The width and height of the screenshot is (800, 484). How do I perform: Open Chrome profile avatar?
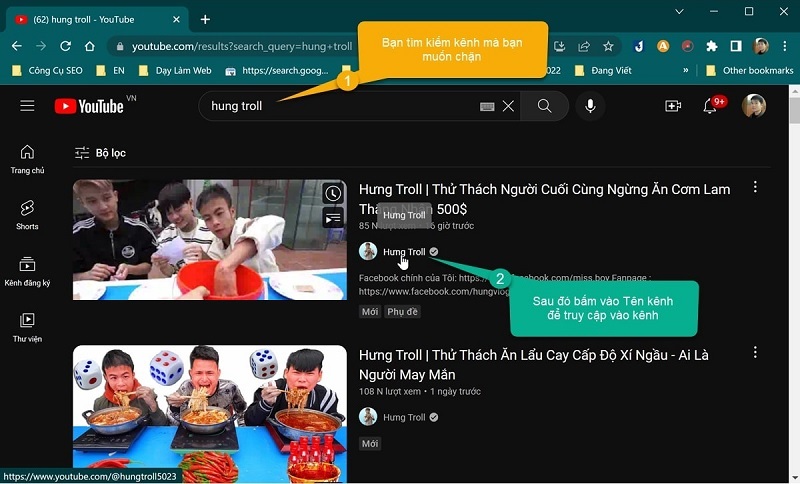760,46
